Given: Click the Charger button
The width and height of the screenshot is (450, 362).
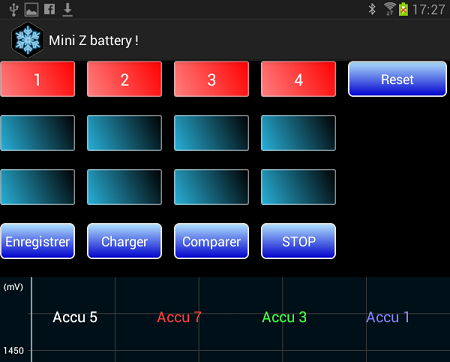Looking at the screenshot, I should point(124,241).
